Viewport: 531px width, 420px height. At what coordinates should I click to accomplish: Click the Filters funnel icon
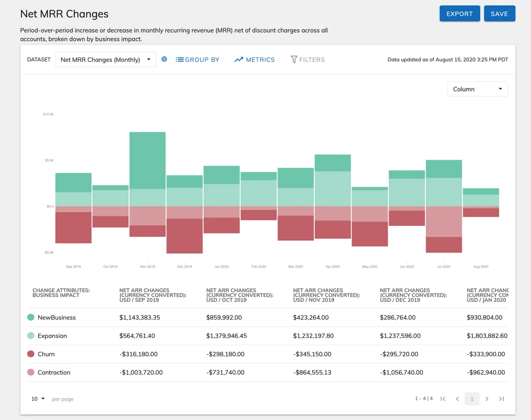click(x=294, y=59)
